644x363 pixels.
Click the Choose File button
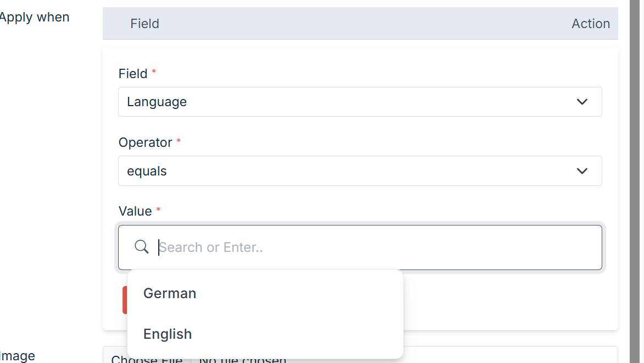[x=147, y=360]
